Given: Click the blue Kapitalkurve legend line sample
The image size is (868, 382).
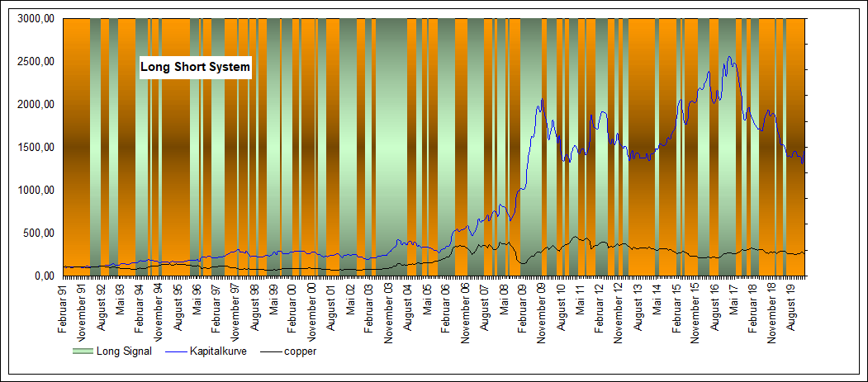Looking at the screenshot, I should pos(175,351).
